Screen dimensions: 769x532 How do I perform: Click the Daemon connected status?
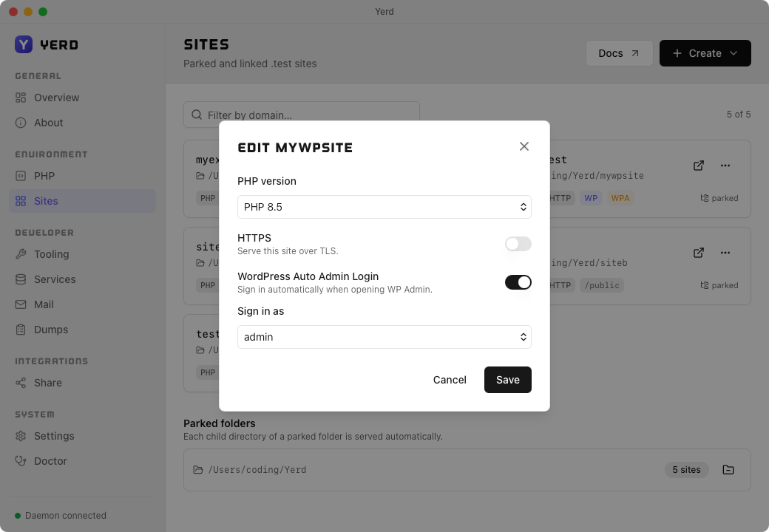pos(61,515)
